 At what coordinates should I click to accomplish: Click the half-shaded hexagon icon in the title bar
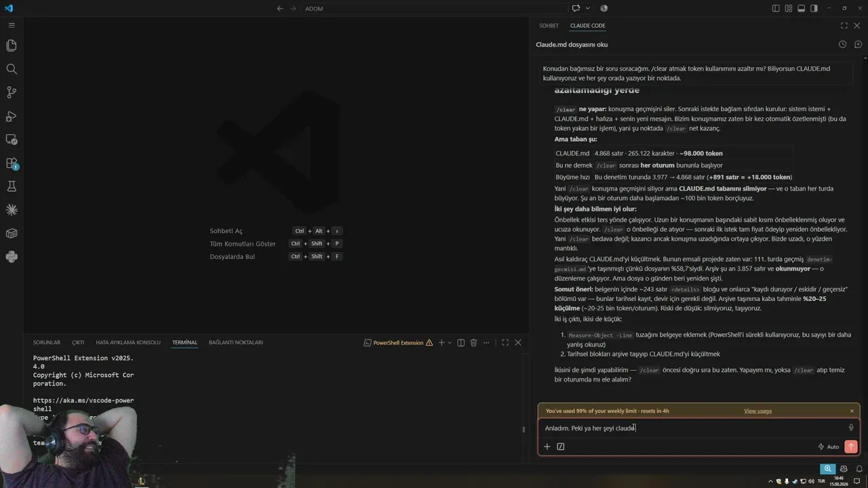[604, 8]
